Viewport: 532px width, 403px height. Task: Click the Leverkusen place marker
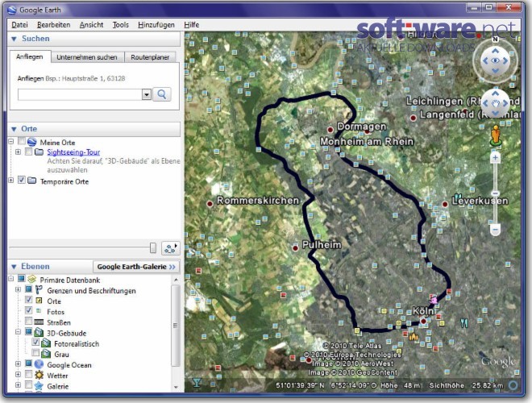[x=445, y=204]
